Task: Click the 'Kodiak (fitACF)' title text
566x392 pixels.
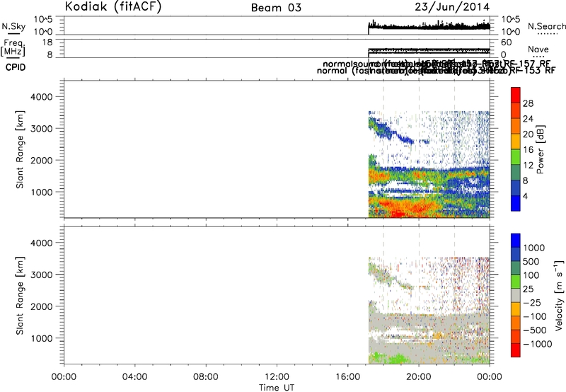Action: [x=113, y=6]
